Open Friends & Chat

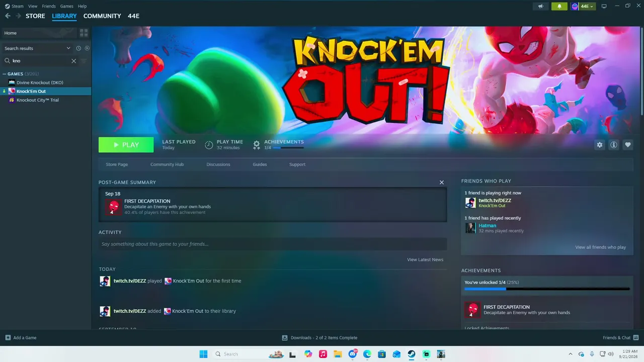[621, 338]
